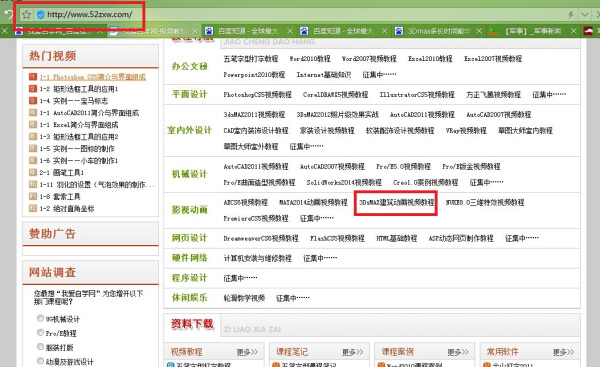This screenshot has height=367, width=600.
Task: Open the Pro/E5.0视频教程 link
Action: pos(403,166)
